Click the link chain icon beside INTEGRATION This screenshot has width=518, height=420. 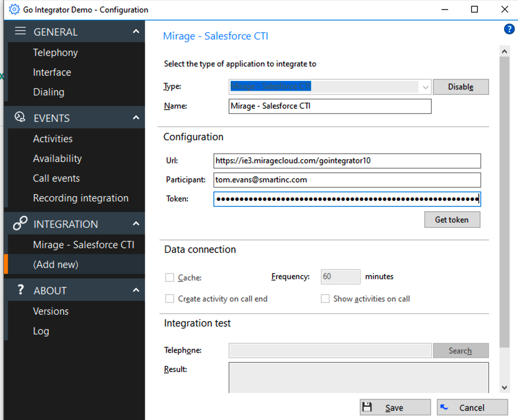(20, 223)
